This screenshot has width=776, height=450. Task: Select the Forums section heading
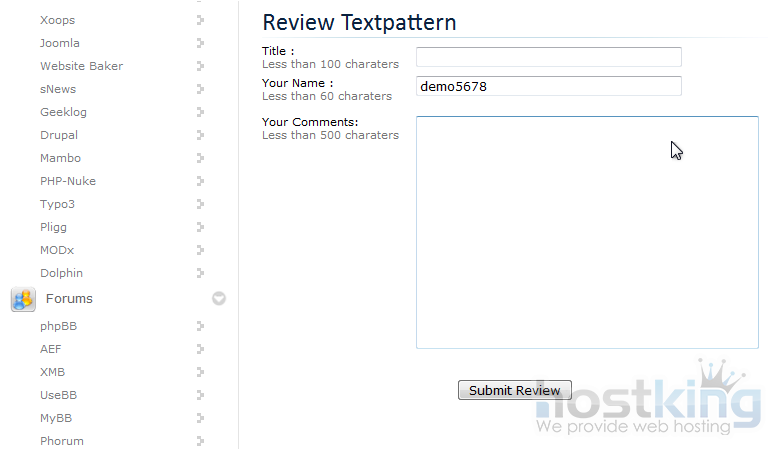click(x=69, y=299)
